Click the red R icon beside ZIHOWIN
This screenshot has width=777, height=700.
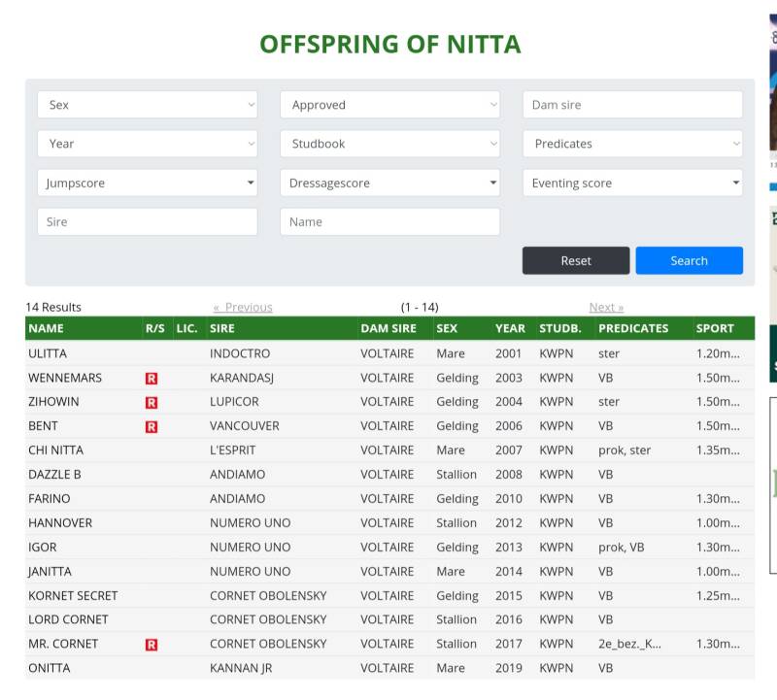coord(152,402)
